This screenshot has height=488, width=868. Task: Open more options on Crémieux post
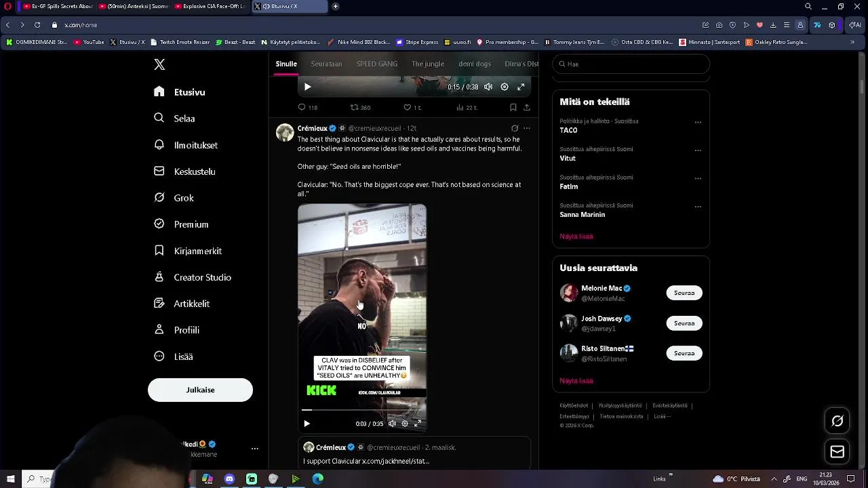[527, 128]
